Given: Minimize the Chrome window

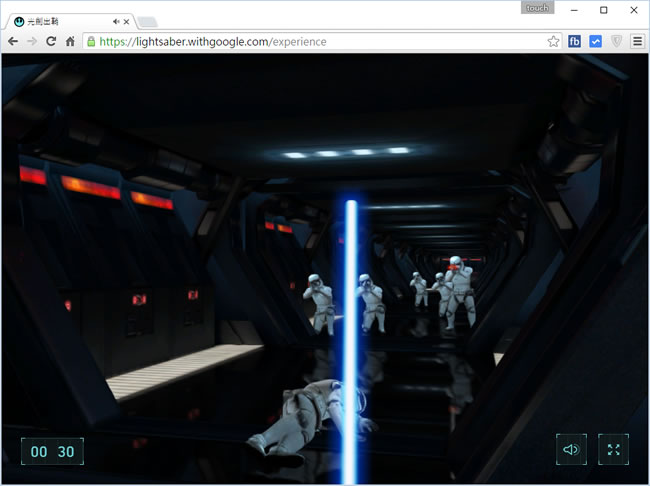Looking at the screenshot, I should [574, 10].
